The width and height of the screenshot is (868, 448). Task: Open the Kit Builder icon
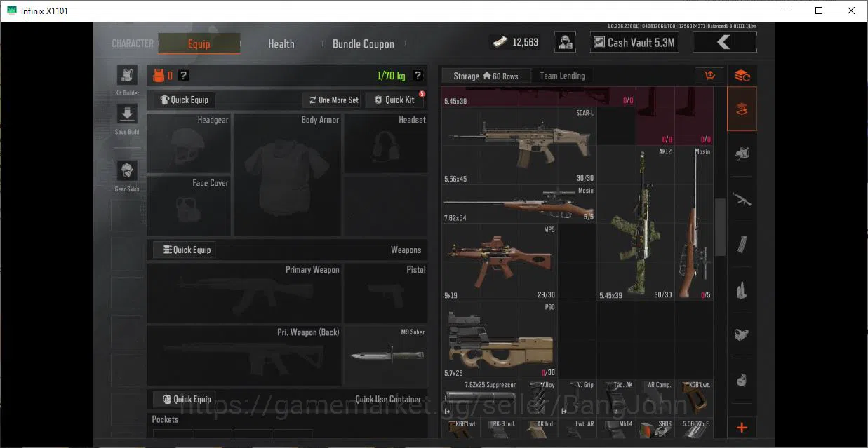127,76
